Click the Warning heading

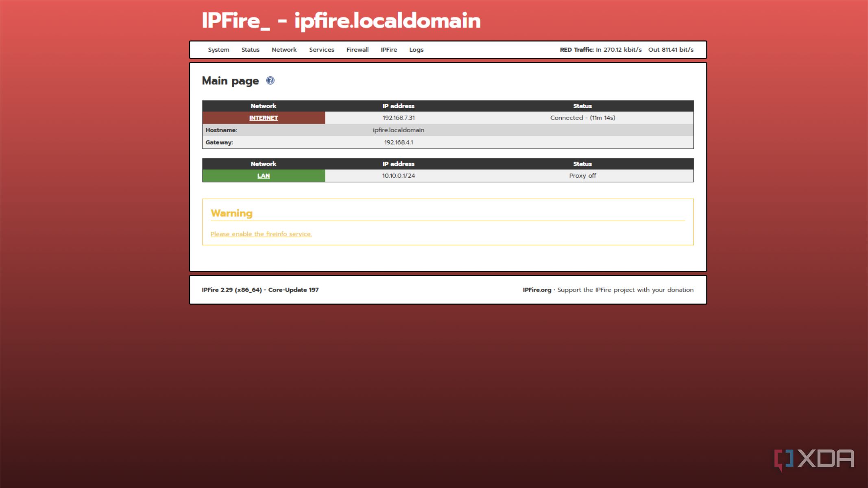pos(231,213)
